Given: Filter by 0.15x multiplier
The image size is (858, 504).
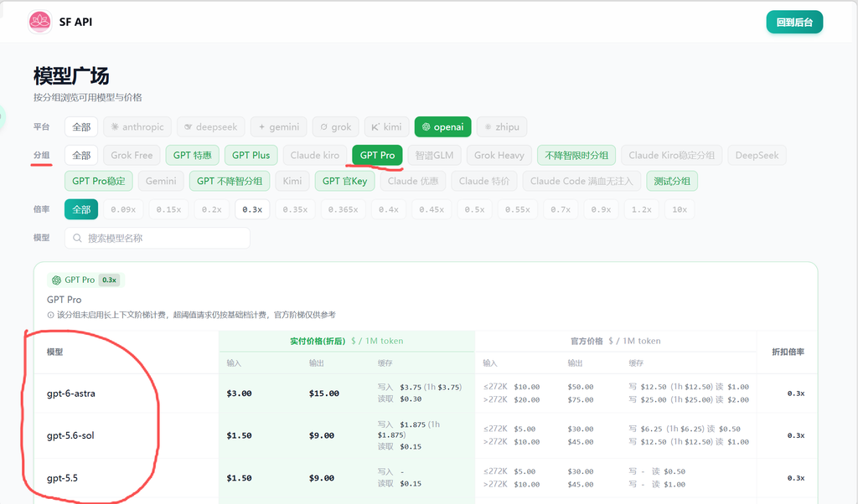Looking at the screenshot, I should coord(168,209).
